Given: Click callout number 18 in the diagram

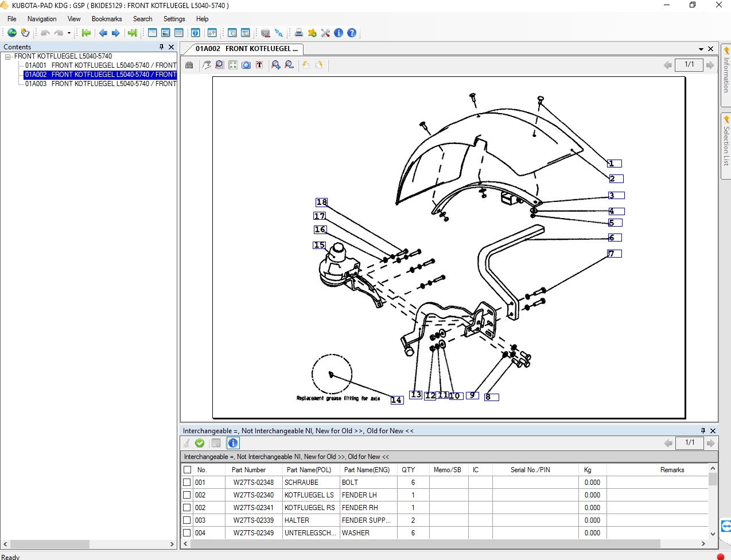Looking at the screenshot, I should [x=321, y=202].
